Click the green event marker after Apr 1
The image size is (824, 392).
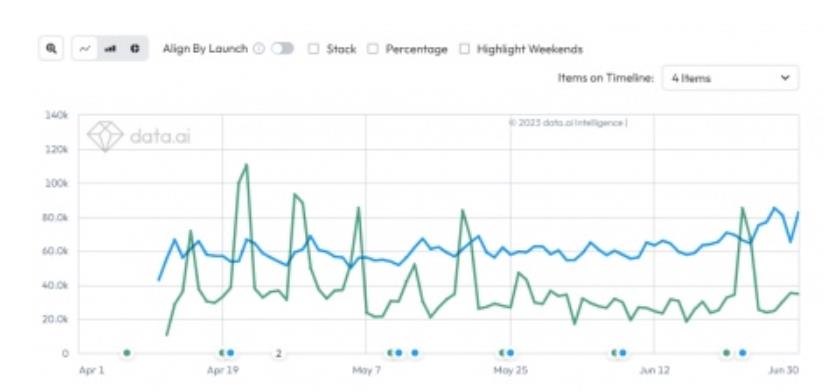click(127, 353)
